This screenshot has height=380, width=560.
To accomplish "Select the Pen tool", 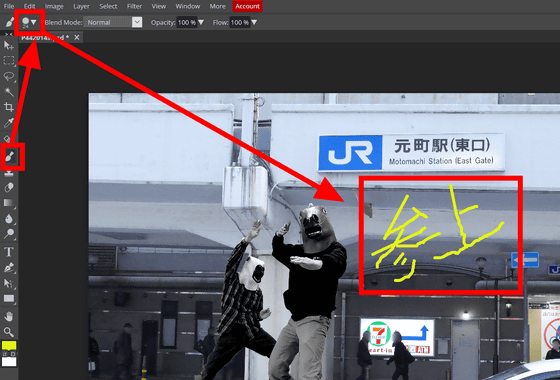I will click(x=9, y=267).
